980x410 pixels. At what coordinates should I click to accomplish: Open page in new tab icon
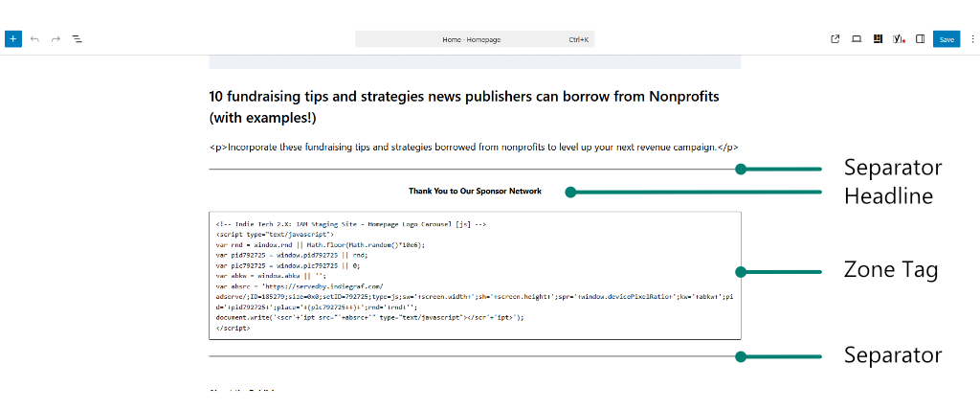click(835, 39)
